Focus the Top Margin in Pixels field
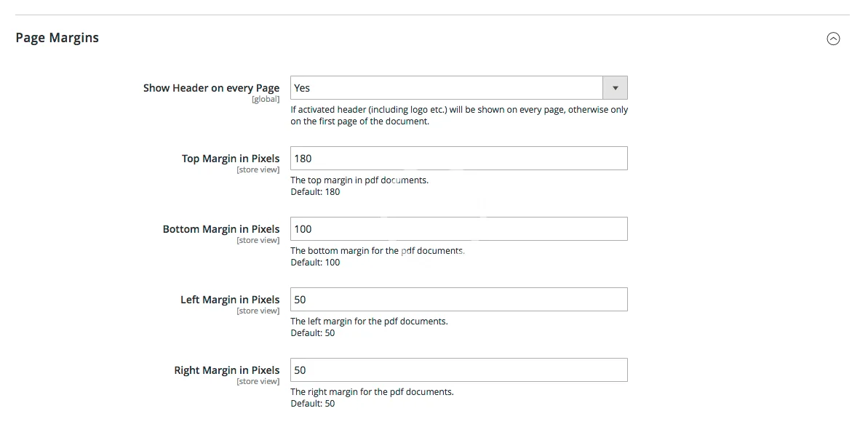 click(458, 159)
